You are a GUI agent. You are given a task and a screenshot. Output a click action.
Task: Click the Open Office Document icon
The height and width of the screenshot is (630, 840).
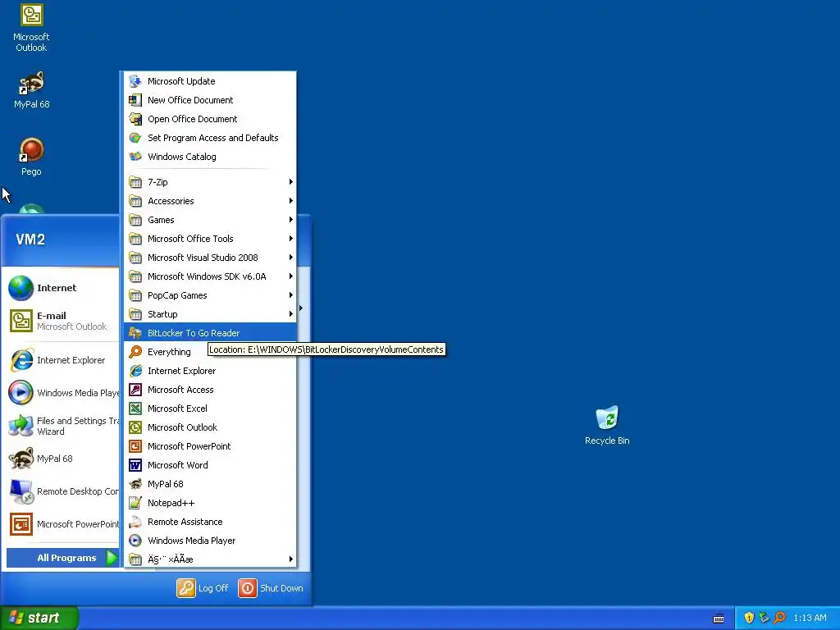(x=135, y=119)
